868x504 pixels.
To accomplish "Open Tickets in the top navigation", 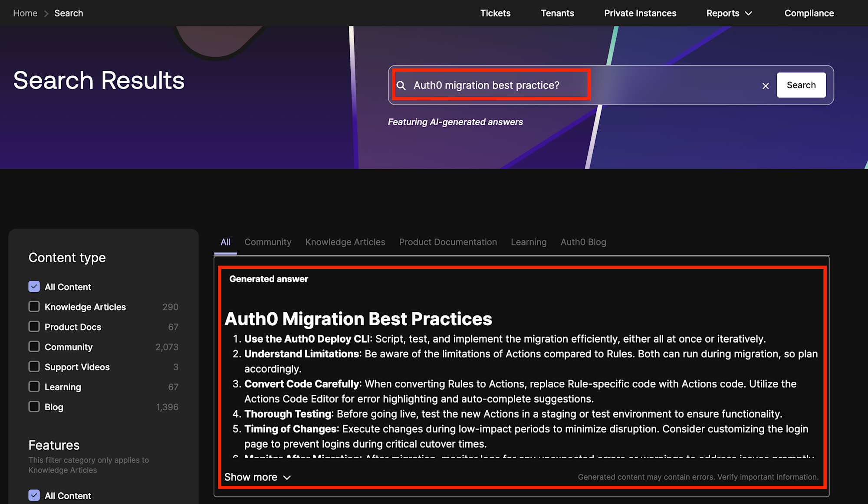I will tap(495, 13).
